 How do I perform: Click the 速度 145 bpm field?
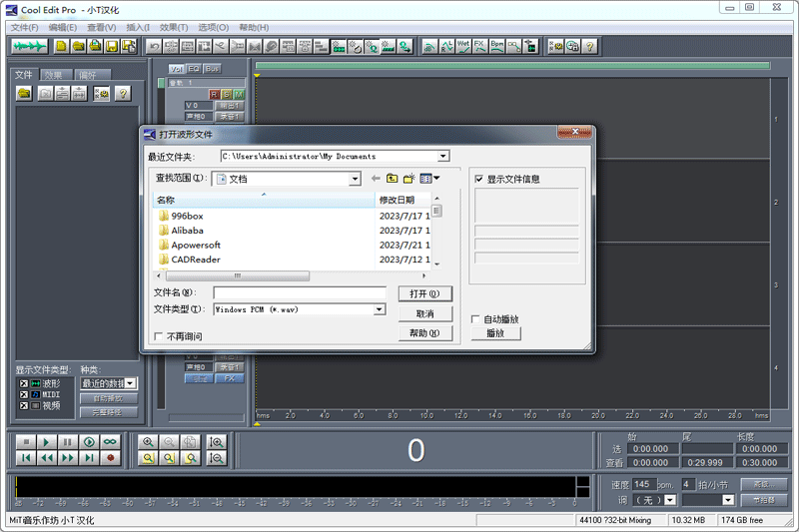(644, 484)
